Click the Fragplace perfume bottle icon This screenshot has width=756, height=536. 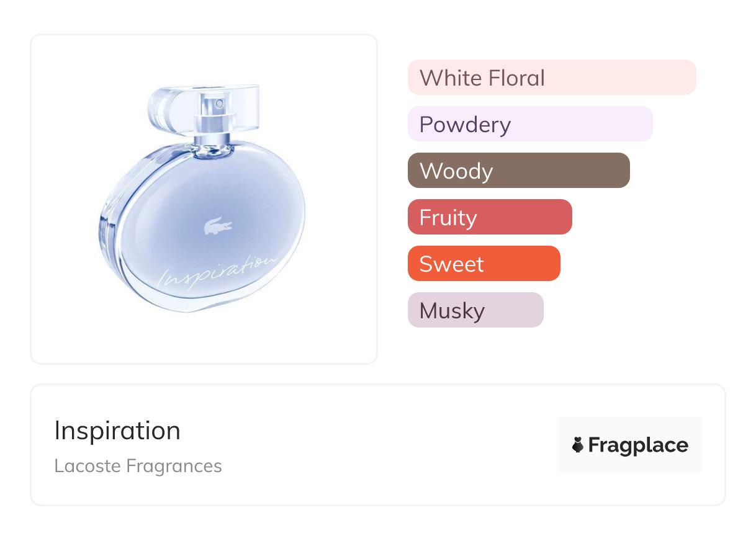(577, 445)
